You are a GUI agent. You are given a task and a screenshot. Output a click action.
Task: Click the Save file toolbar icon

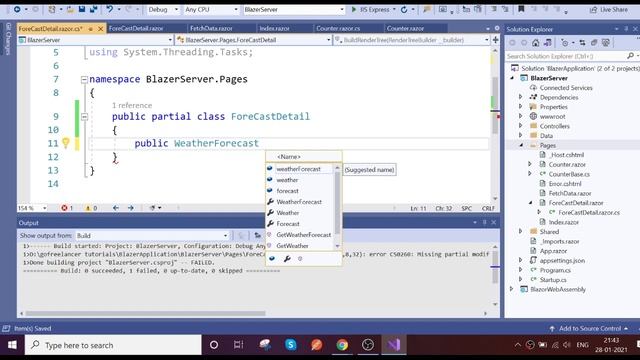pos(82,9)
